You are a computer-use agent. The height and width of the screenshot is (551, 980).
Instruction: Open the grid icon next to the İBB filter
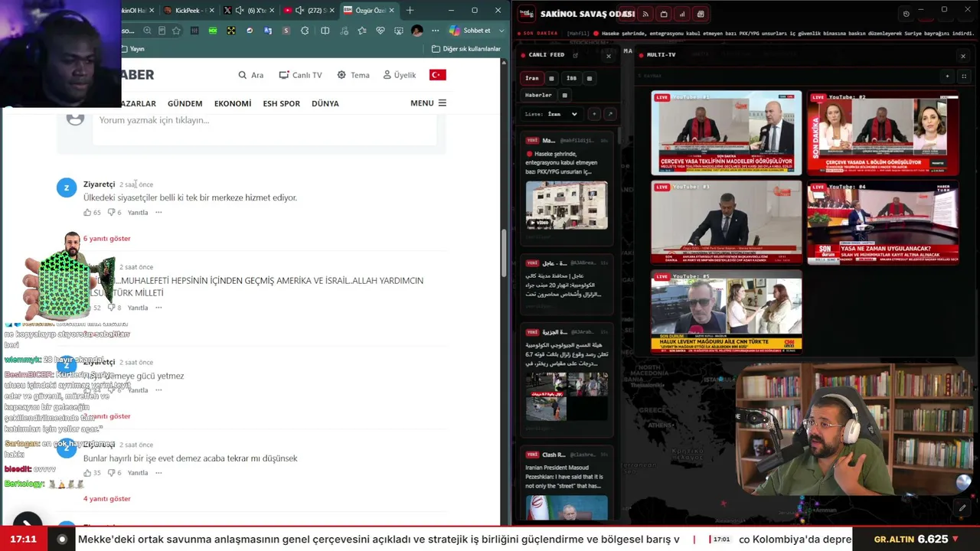pos(589,78)
